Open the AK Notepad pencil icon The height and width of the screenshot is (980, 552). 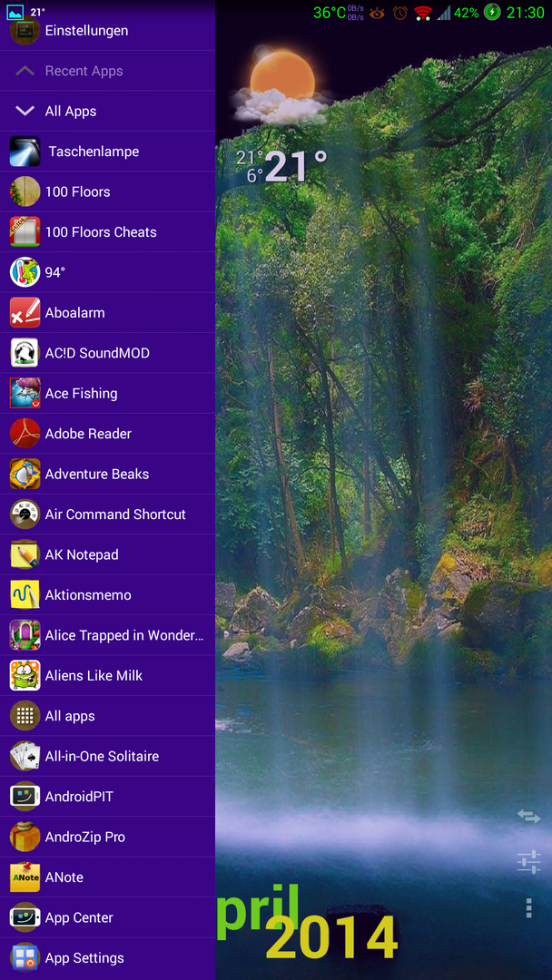(25, 554)
